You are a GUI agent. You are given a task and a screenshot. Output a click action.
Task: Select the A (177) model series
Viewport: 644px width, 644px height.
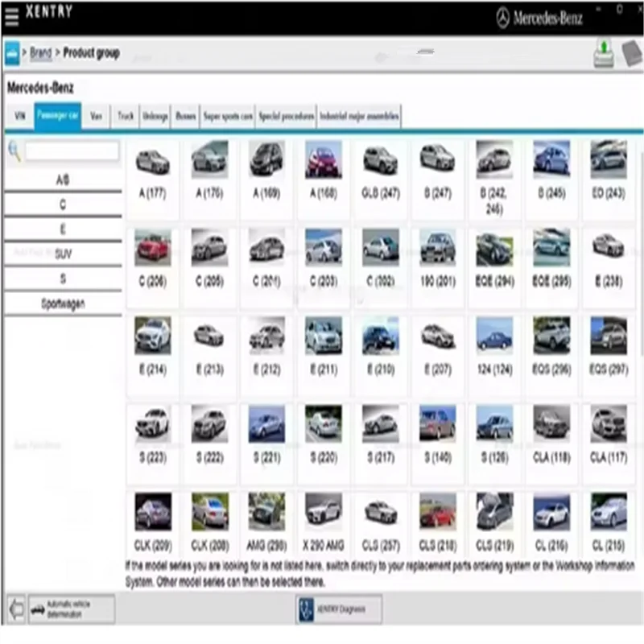(153, 179)
